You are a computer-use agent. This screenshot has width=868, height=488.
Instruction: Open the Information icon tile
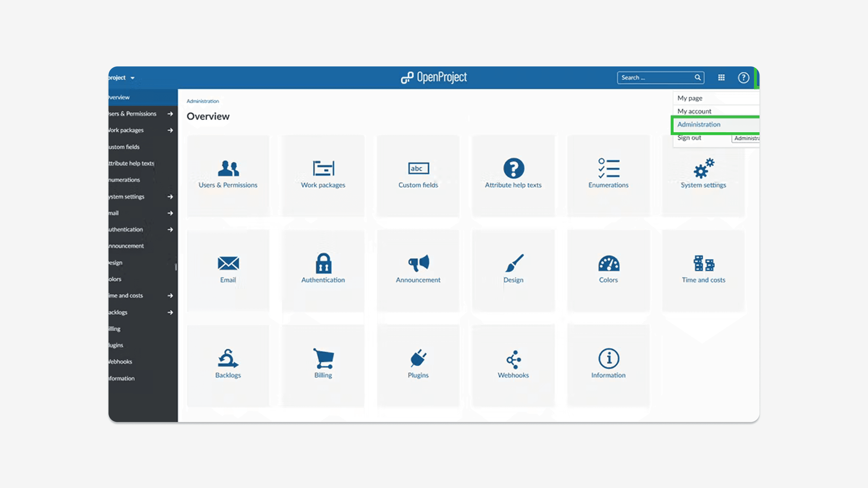tap(609, 358)
